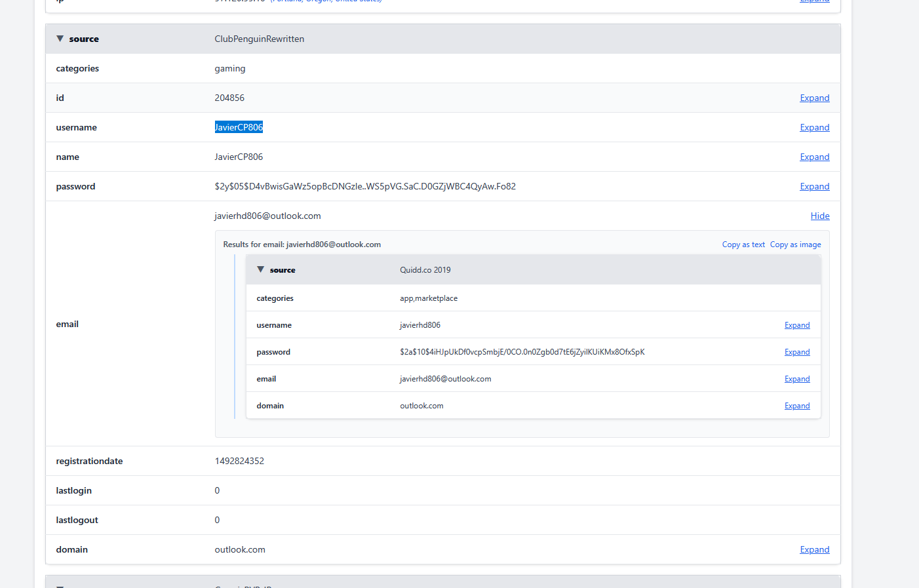Click the ClubPenguinRewritten header title
919x588 pixels.
click(x=259, y=39)
